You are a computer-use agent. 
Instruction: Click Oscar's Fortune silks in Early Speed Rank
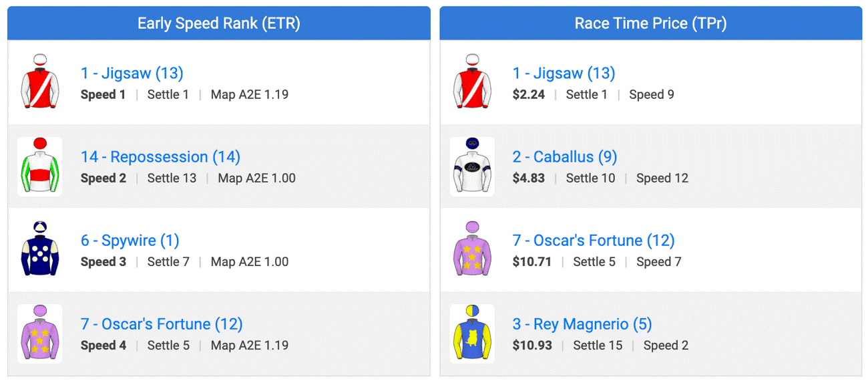tap(40, 333)
